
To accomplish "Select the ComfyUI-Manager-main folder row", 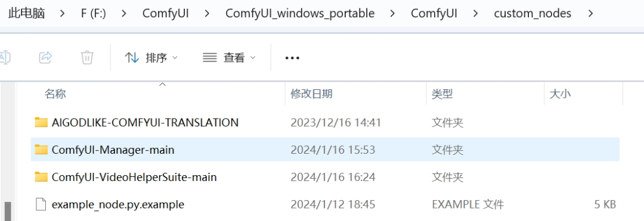I will (325, 150).
